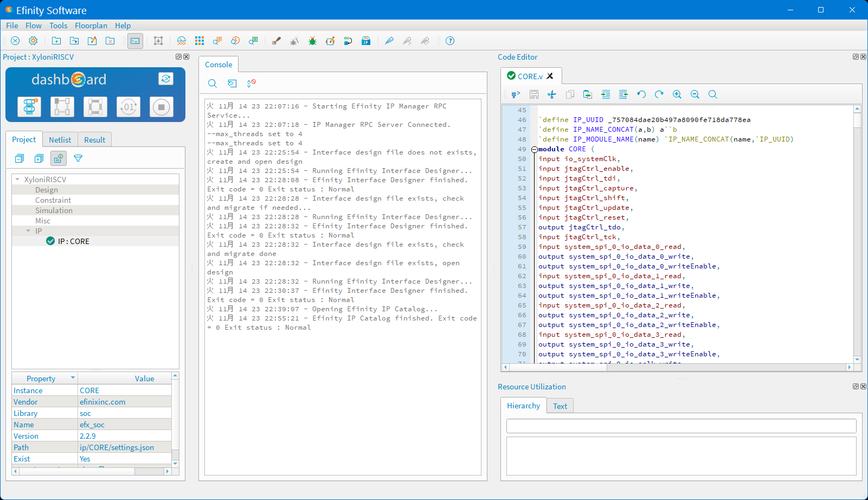Collapse the IP folder in project tree
Viewport: 868px width, 500px height.
click(28, 231)
